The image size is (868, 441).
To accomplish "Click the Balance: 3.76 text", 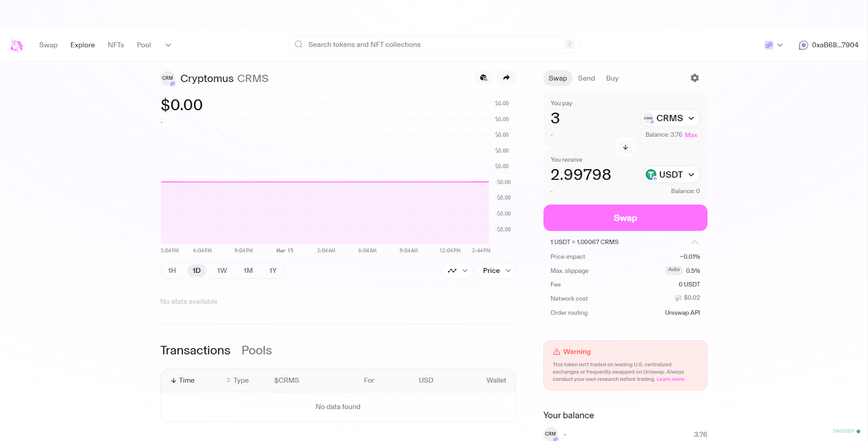I will (663, 135).
